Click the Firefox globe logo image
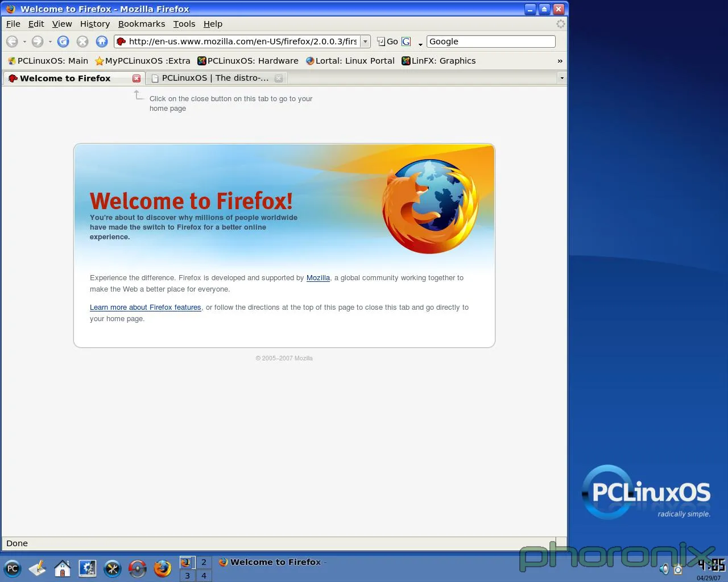The width and height of the screenshot is (728, 582). point(431,207)
